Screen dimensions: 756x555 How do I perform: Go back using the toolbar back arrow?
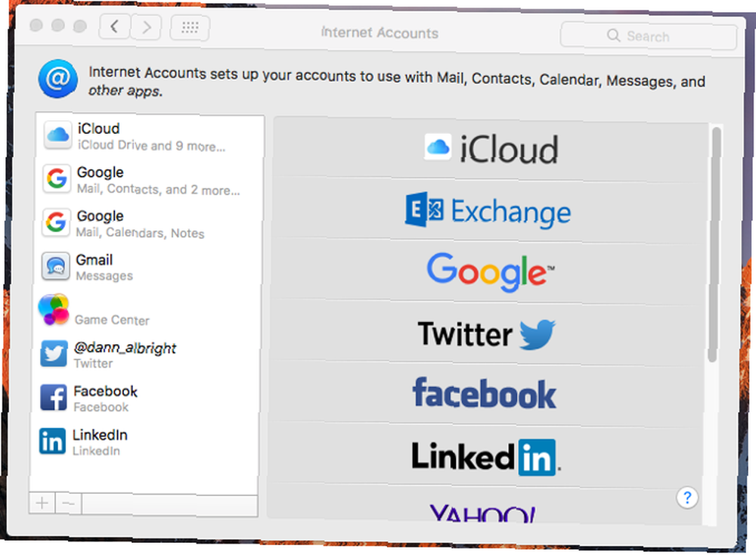(x=114, y=26)
